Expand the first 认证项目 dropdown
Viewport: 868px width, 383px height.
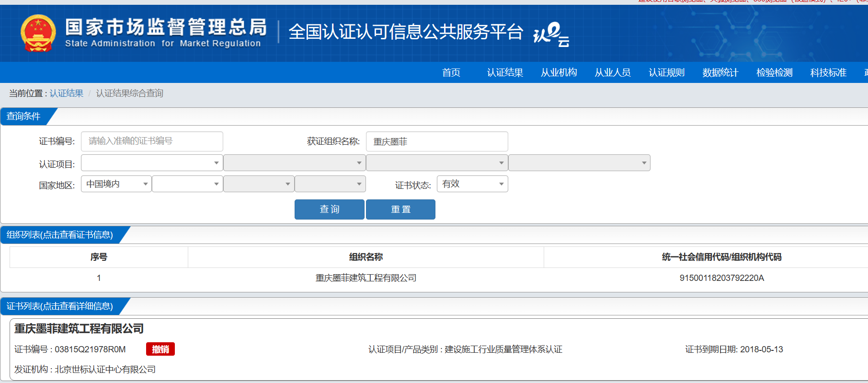tap(152, 163)
